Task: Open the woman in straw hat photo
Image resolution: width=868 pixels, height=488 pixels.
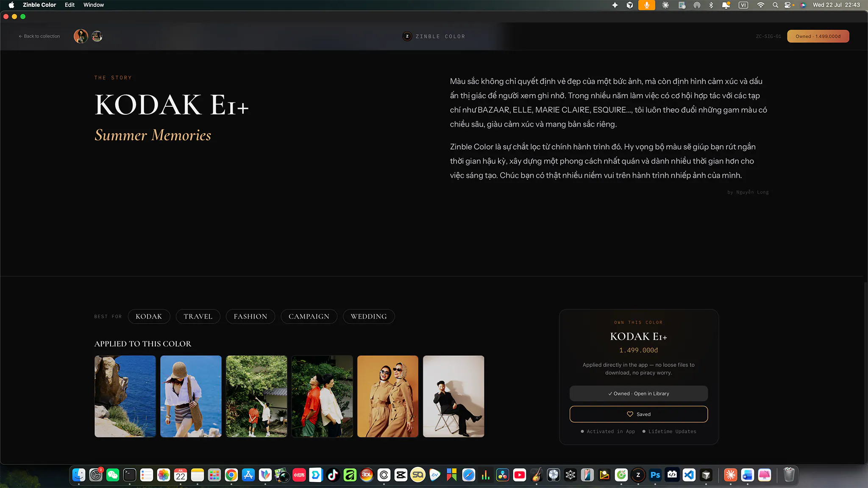Action: (x=191, y=396)
